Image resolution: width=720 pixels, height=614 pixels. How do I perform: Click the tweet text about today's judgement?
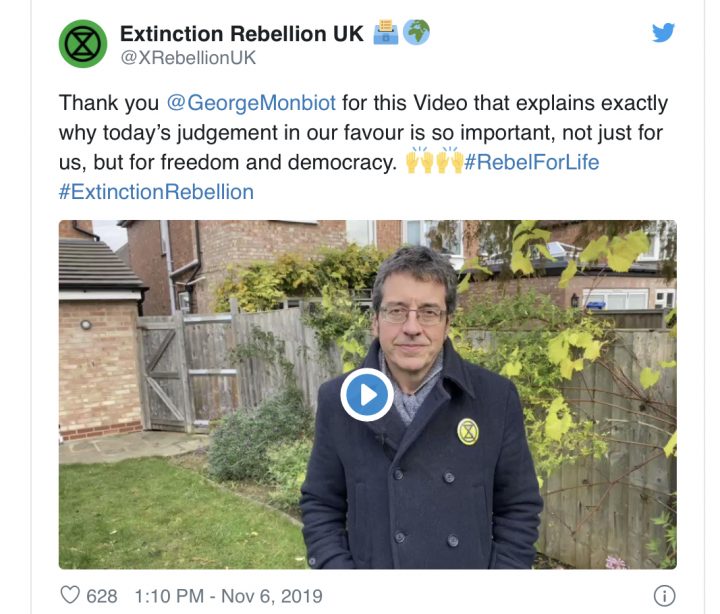tap(363, 132)
